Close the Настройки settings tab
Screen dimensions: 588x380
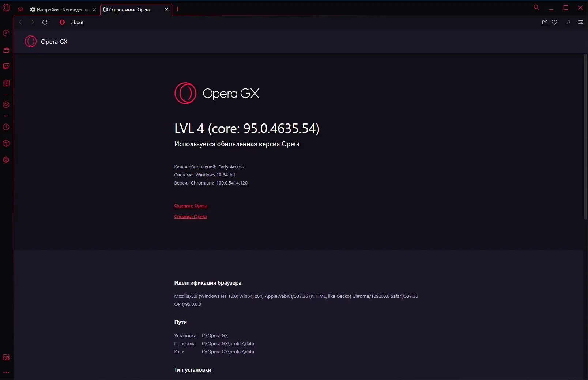tap(94, 10)
